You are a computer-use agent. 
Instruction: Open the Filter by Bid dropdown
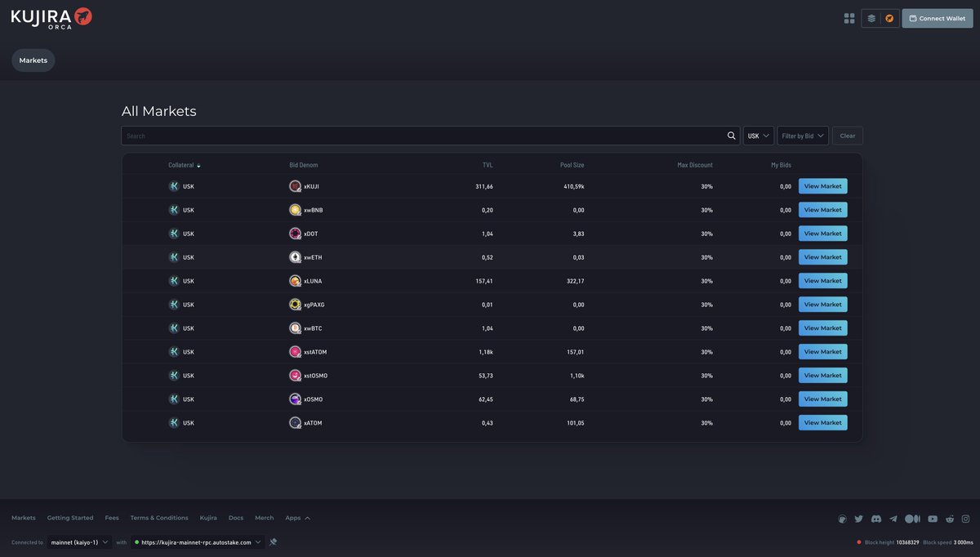tap(803, 136)
